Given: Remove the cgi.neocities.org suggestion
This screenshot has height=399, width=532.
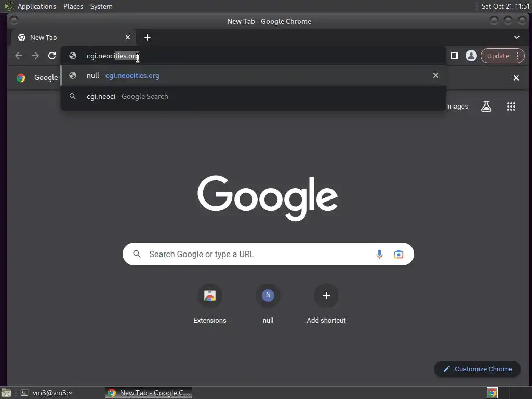Looking at the screenshot, I should [436, 75].
